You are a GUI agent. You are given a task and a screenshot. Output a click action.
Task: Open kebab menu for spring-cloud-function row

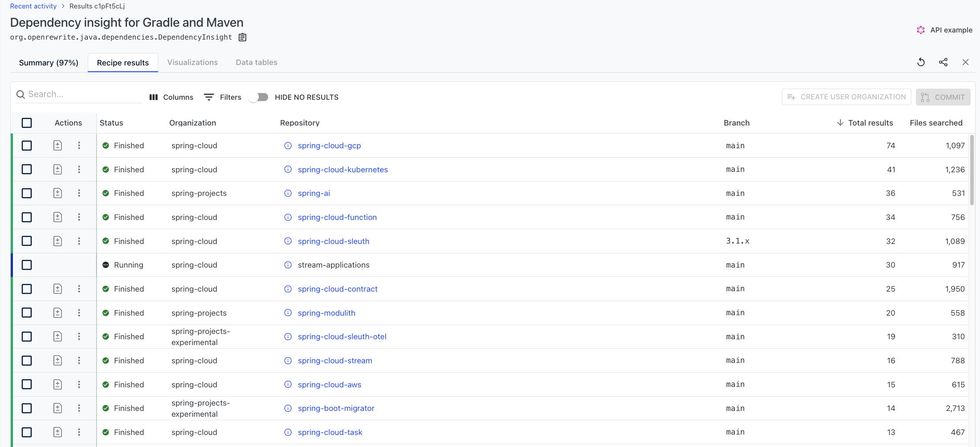79,217
